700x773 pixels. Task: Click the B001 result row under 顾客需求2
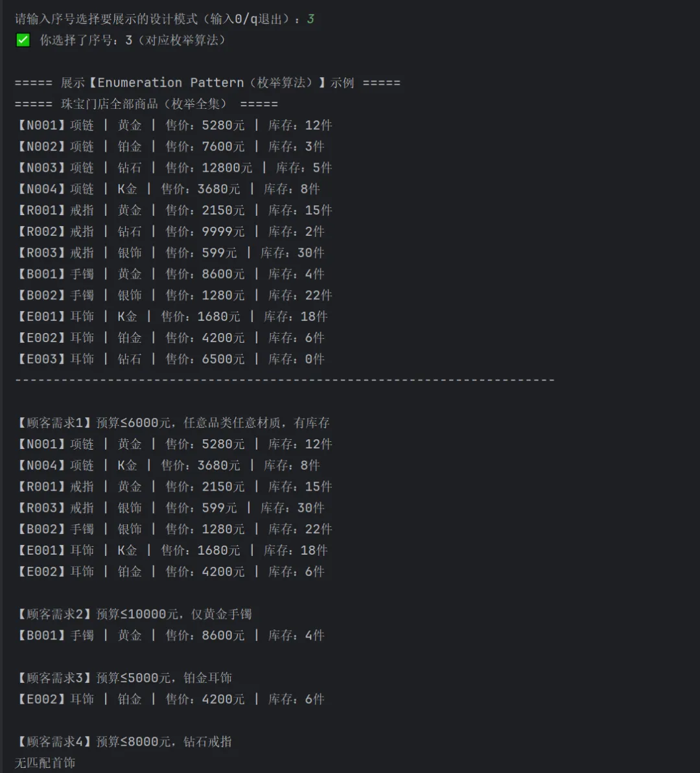pyautogui.click(x=170, y=635)
